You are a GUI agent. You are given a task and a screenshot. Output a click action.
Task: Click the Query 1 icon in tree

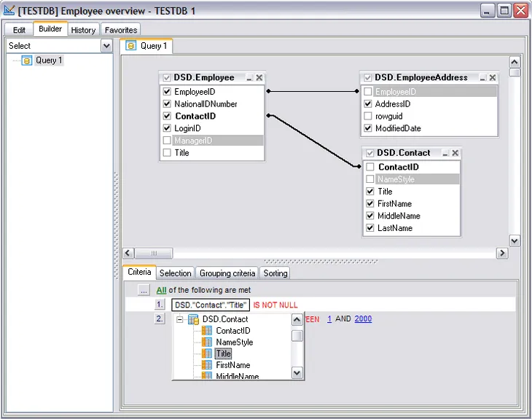(x=27, y=61)
